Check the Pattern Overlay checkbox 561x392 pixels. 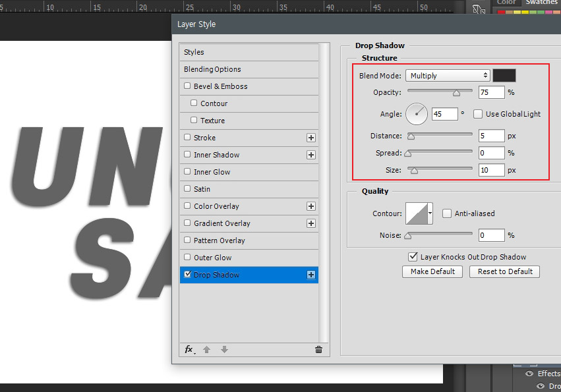coord(187,240)
